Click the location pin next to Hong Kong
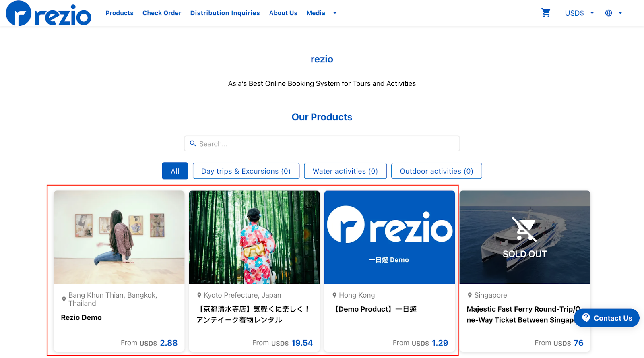Screen dimensions: 644x358 pos(334,295)
